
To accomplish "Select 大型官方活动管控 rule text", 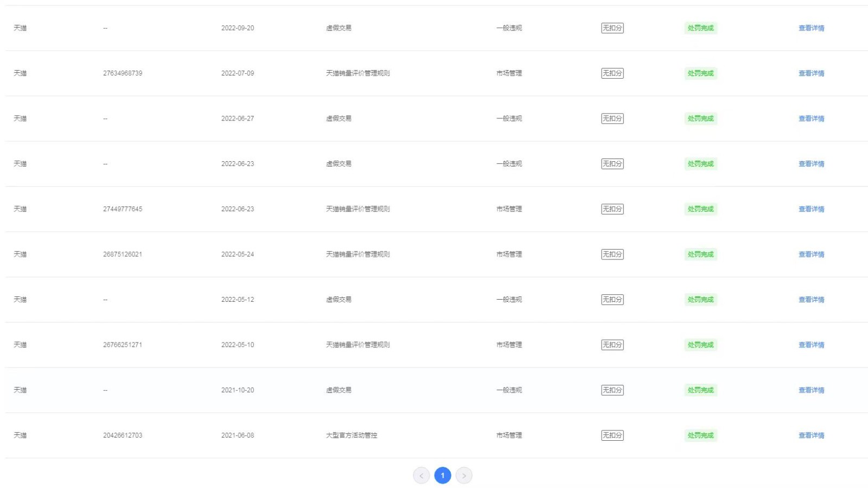I will (352, 435).
